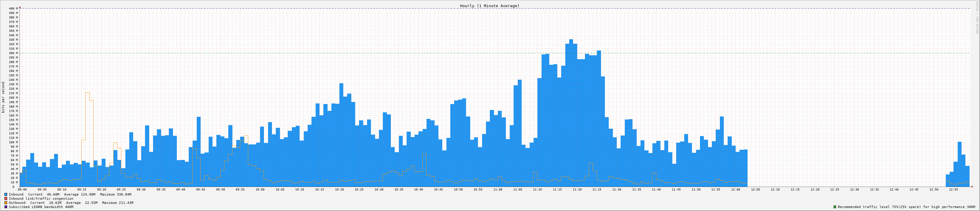Screen dimensions: 980x211
Task: Click the 400 M y-axis label
Action: (13, 8)
